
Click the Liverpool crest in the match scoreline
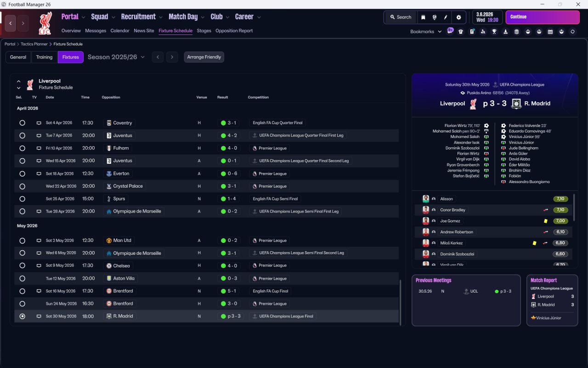pos(473,104)
